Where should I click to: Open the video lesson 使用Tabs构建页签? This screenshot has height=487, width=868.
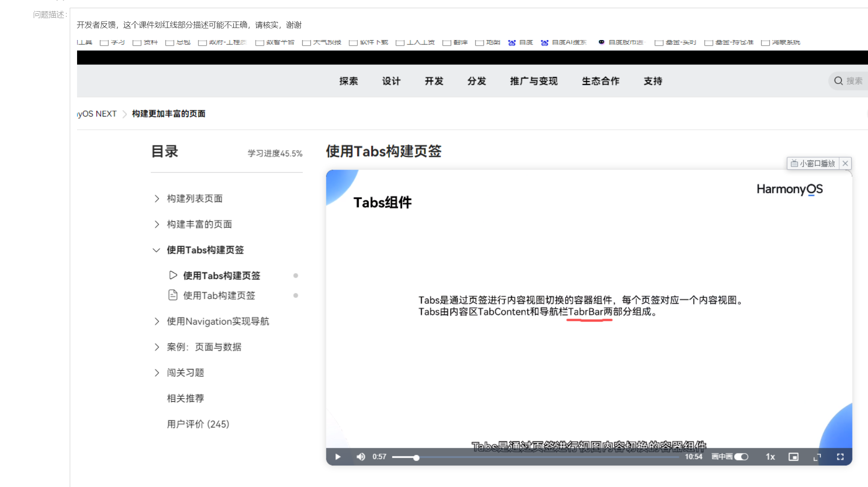click(x=221, y=276)
